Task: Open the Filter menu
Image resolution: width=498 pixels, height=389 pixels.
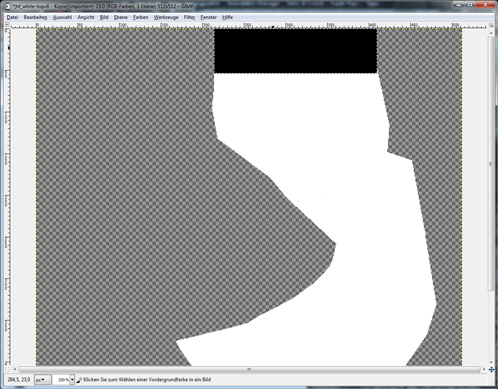Action: coord(189,17)
